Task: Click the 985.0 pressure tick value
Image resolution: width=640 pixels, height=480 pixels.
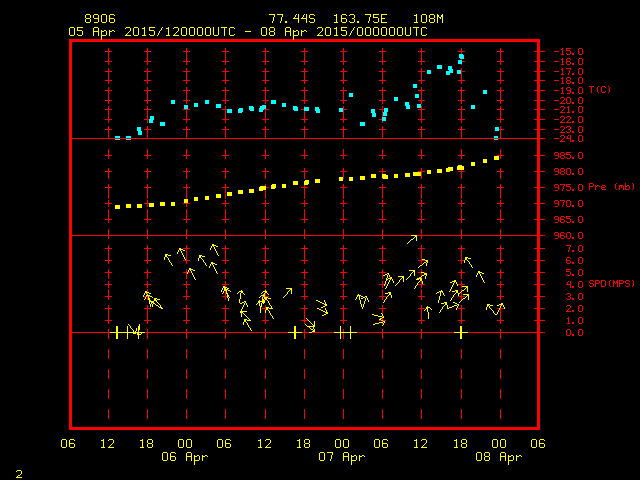Action: click(569, 156)
